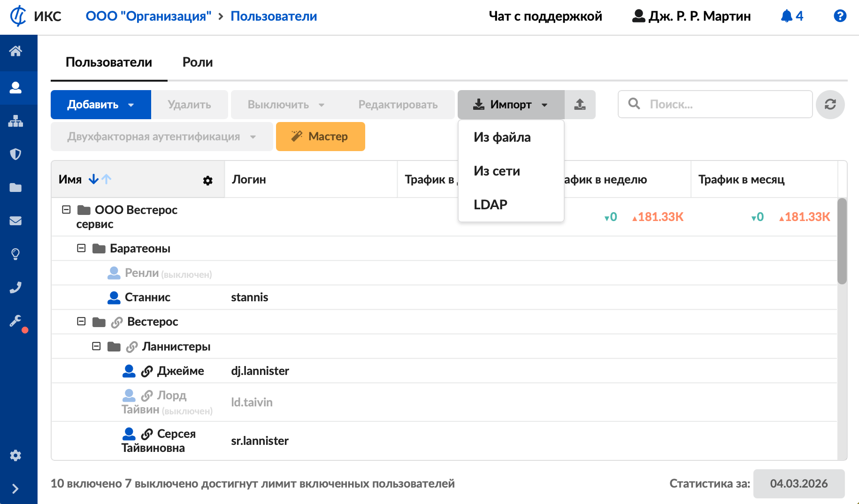The image size is (859, 504).
Task: Refresh the user list with reload icon
Action: coord(830,104)
